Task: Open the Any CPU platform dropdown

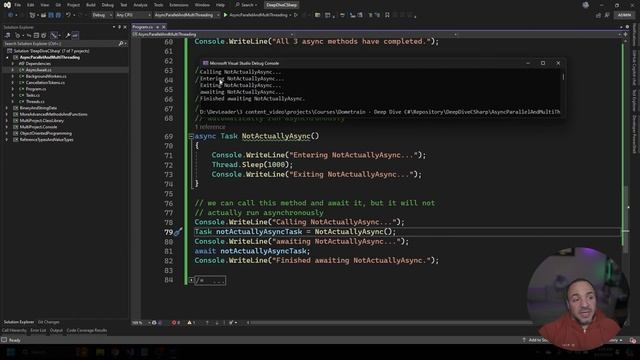Action: (x=133, y=15)
